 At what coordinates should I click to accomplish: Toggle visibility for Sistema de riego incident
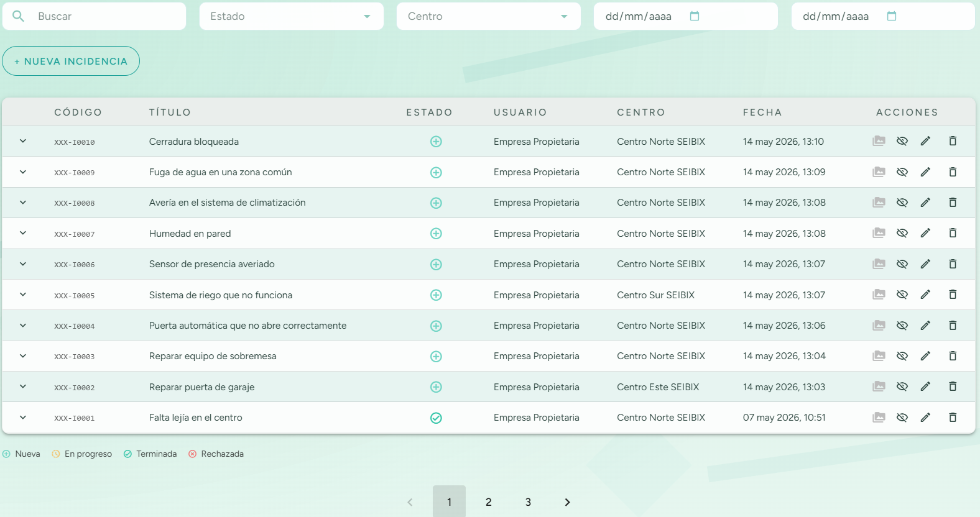[x=902, y=295]
